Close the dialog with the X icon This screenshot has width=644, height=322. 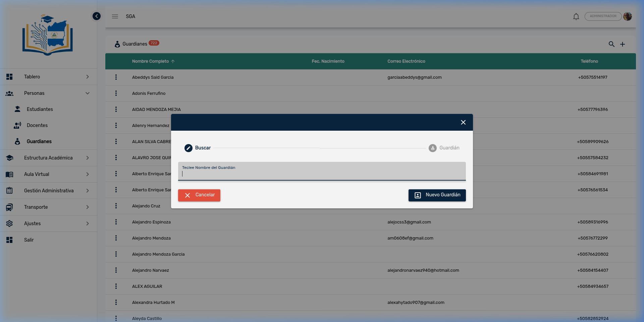[463, 122]
